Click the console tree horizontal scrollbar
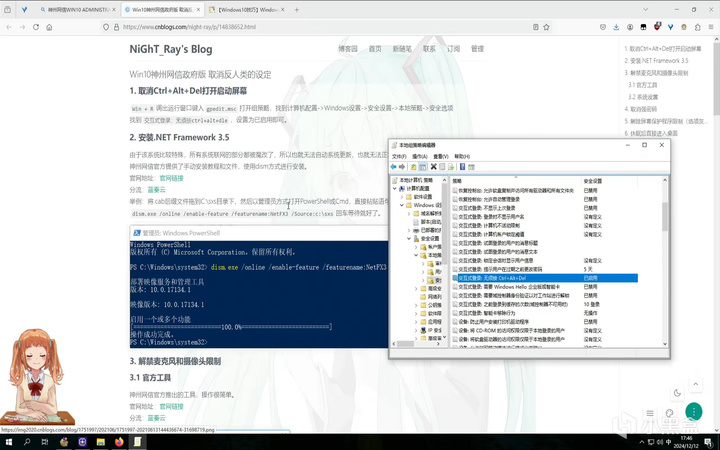720x450 pixels. tap(416, 343)
